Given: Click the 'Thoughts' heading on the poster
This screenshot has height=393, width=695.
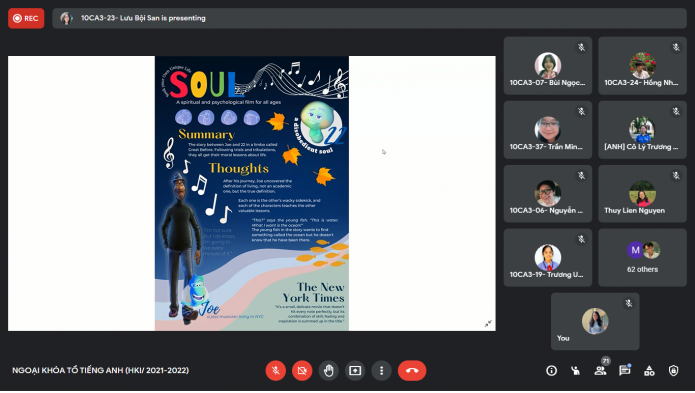Looking at the screenshot, I should point(238,168).
